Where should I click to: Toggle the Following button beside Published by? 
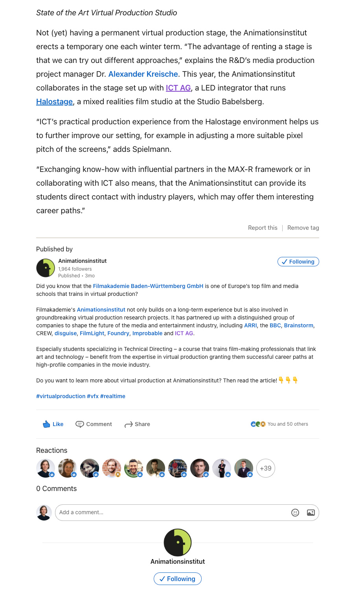pos(298,262)
